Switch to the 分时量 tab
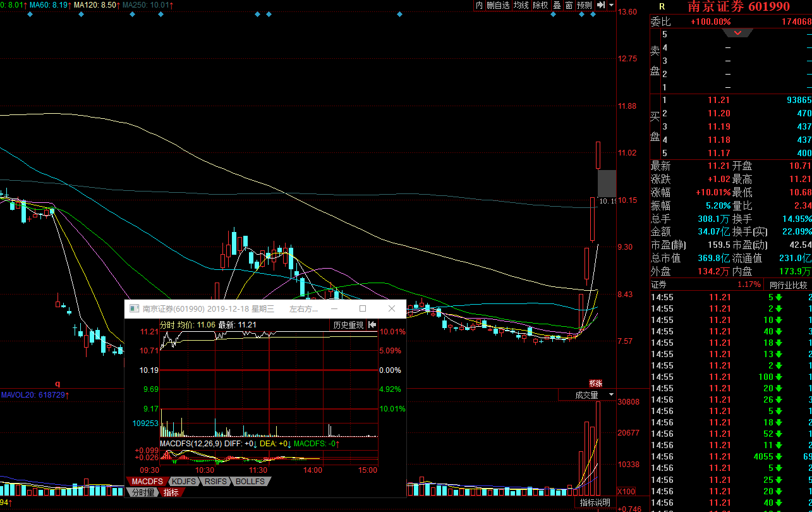The width and height of the screenshot is (812, 512). coord(143,492)
